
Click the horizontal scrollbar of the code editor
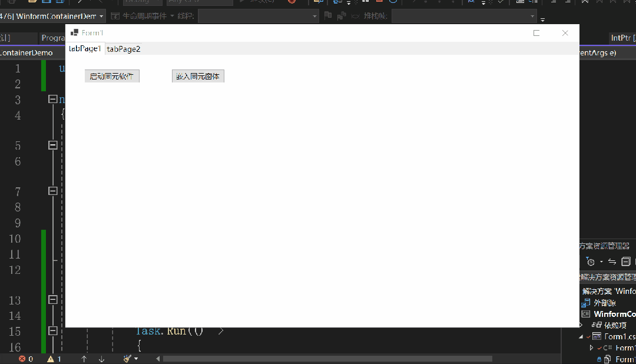click(328, 359)
